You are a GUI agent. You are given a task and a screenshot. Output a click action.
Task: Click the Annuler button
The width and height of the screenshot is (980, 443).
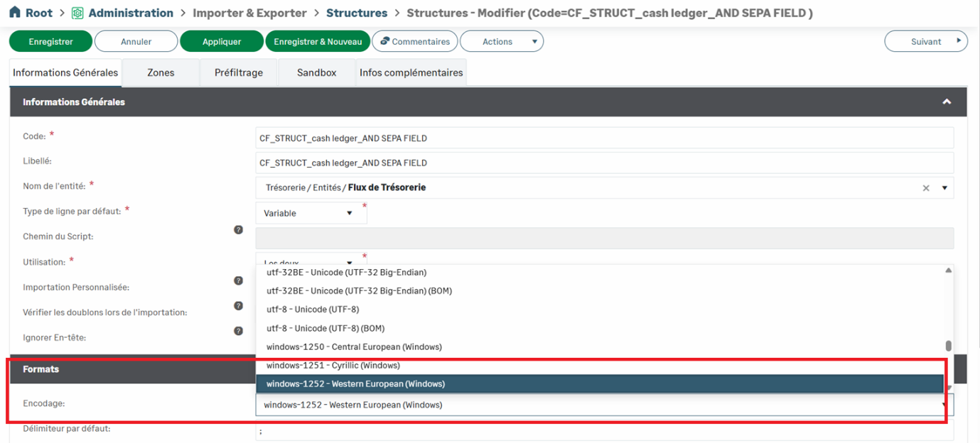pos(136,42)
